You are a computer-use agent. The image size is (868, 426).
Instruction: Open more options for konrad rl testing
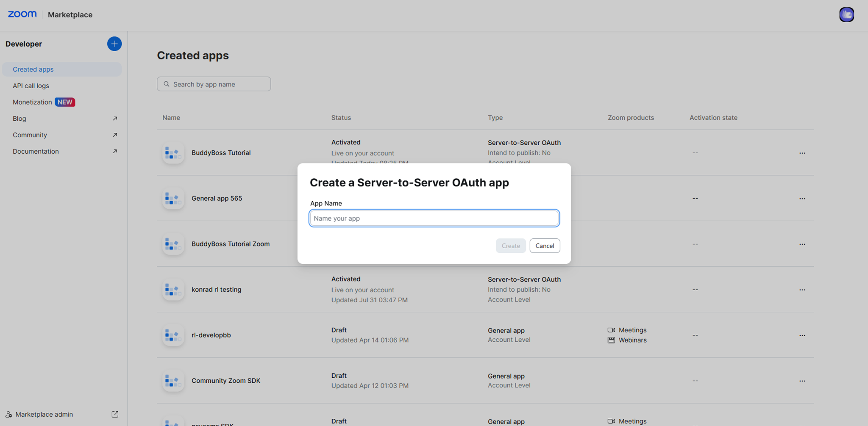(x=802, y=290)
